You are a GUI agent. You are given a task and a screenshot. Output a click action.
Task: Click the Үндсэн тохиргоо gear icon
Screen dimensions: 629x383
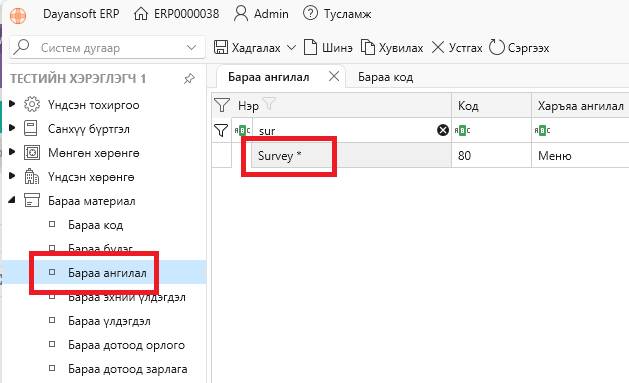(32, 104)
